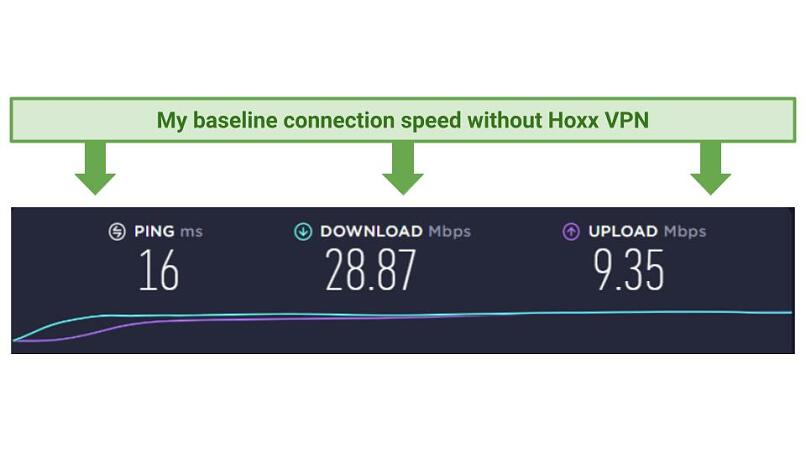Click the words Hoxx VPN in banner
The width and height of the screenshot is (806, 453).
click(x=598, y=120)
